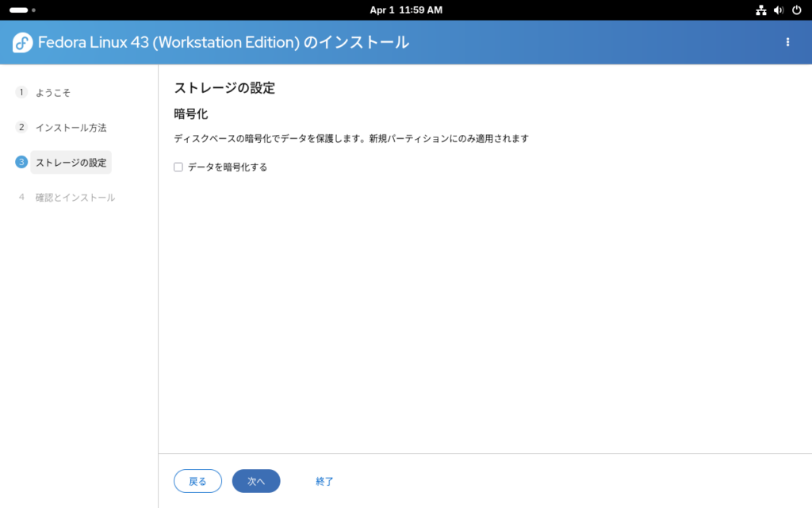Click the blue step 3 number badge
812x508 pixels.
[21, 162]
